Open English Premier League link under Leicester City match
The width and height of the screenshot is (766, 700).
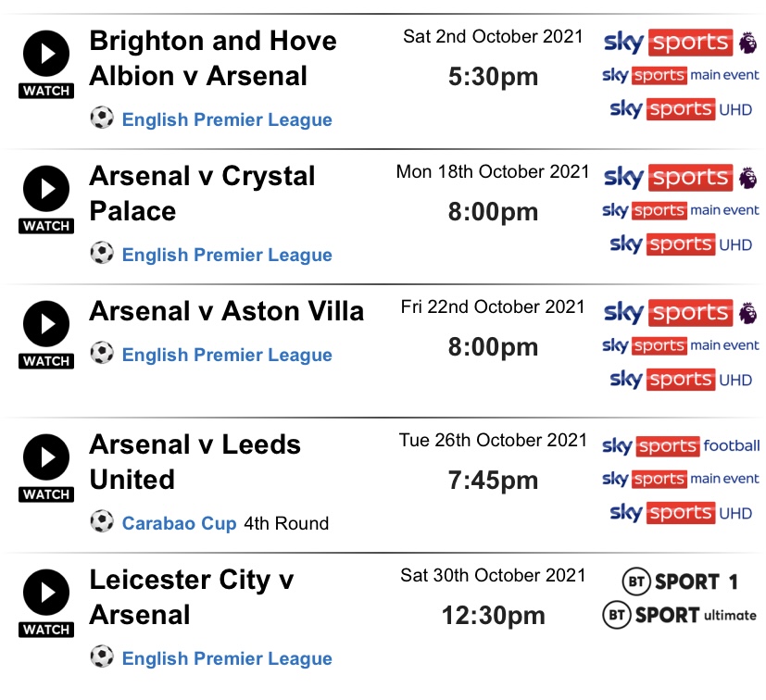(227, 658)
